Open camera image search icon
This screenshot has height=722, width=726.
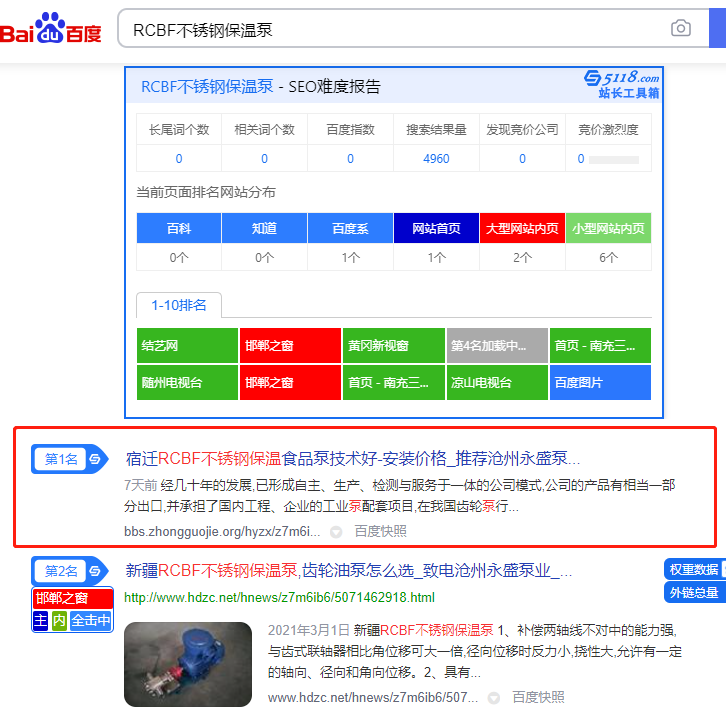681,29
